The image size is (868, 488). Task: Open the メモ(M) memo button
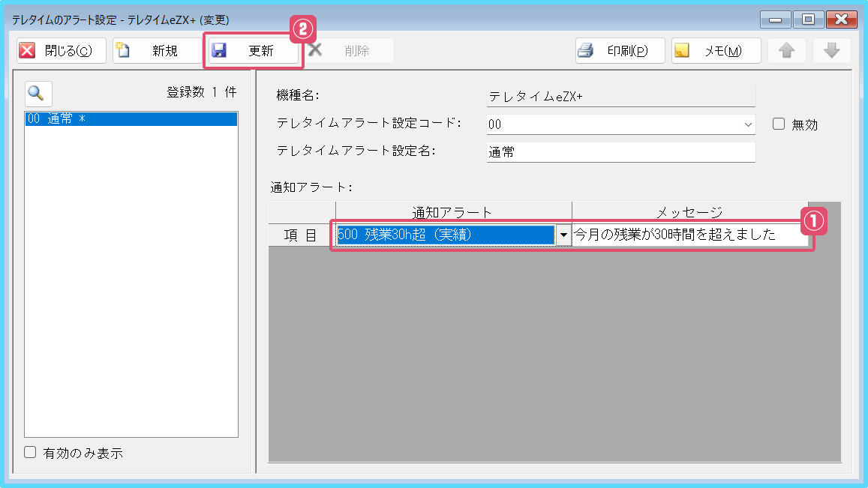click(716, 51)
